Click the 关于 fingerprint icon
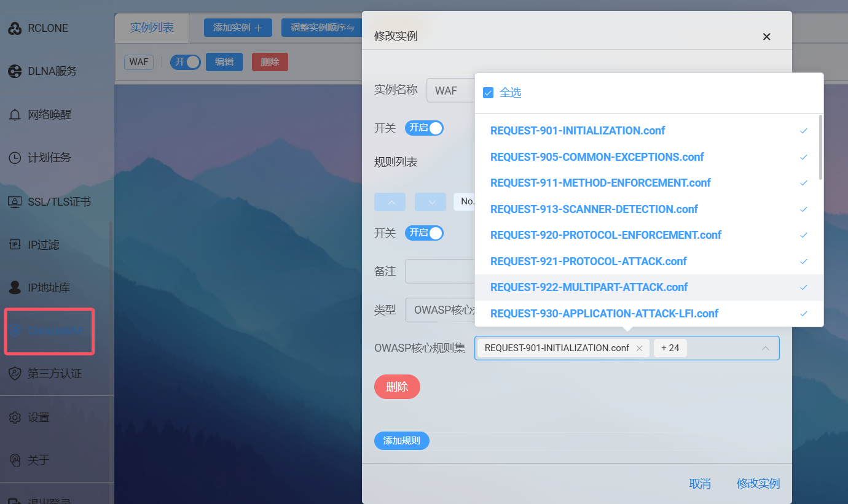The width and height of the screenshot is (848, 504). (x=15, y=460)
